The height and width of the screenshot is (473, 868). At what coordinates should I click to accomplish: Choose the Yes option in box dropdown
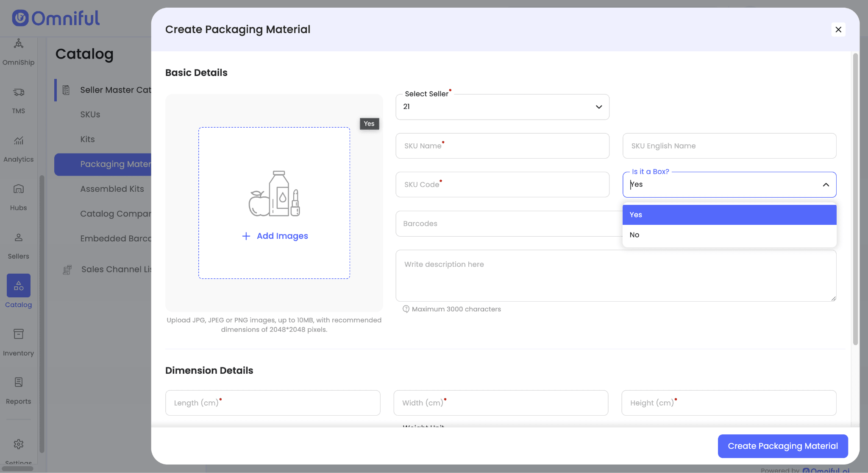click(x=729, y=215)
